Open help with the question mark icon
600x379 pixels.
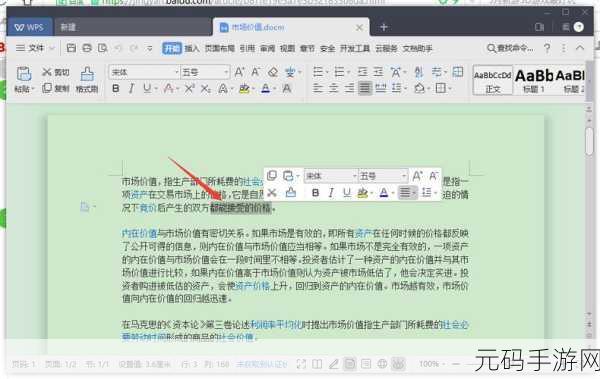(x=547, y=48)
